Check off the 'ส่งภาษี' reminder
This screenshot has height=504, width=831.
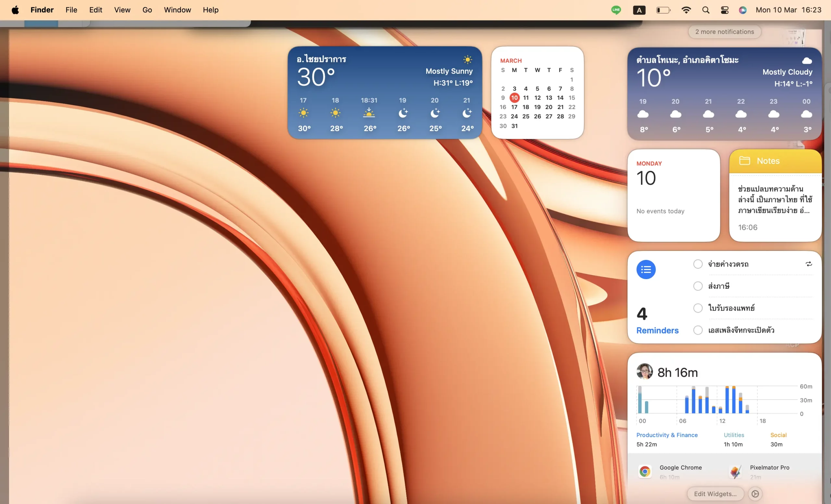pos(698,286)
